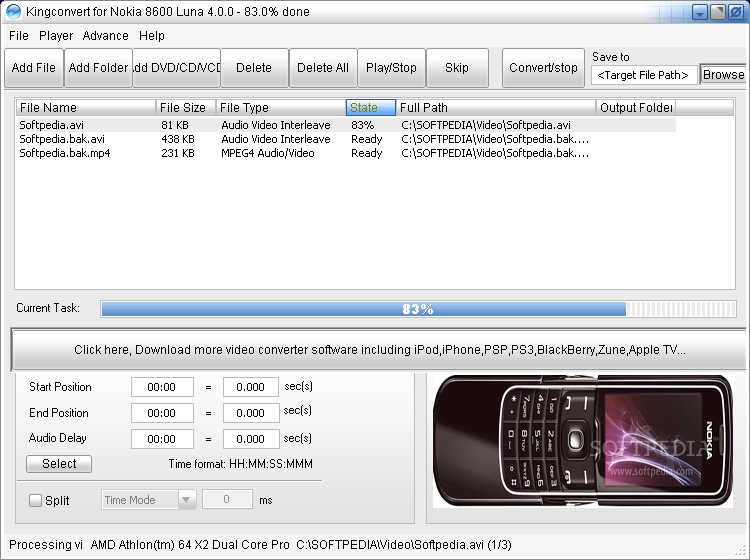Click the Delete button
Viewport: 750px width, 560px height.
pyautogui.click(x=254, y=68)
